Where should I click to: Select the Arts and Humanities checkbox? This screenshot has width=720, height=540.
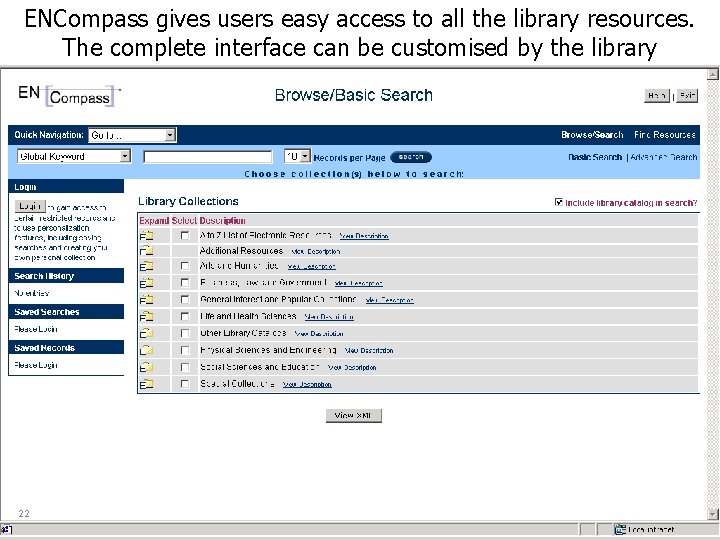coord(185,266)
